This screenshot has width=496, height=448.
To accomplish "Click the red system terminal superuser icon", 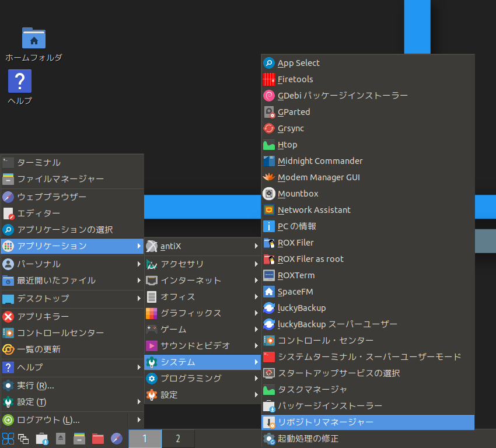I will point(269,357).
